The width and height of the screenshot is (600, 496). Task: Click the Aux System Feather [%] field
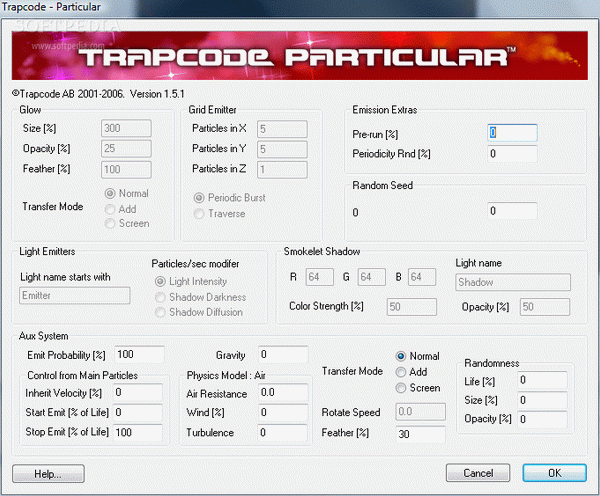(x=421, y=434)
